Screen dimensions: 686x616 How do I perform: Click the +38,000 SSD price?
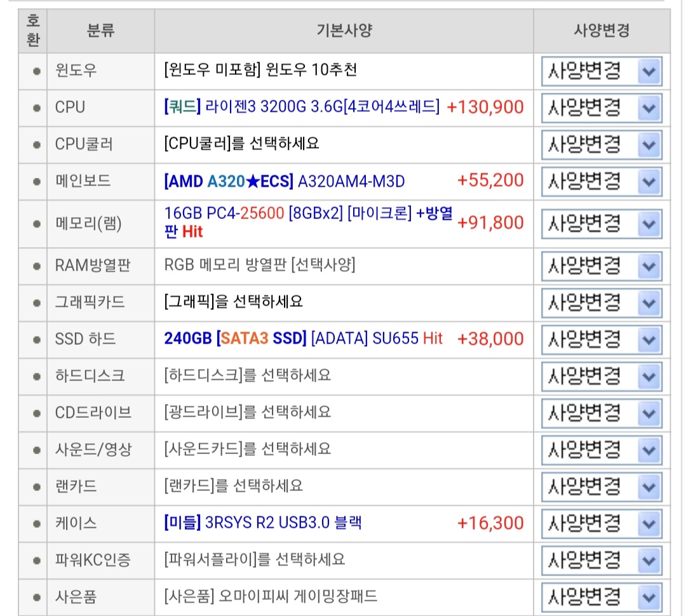[x=490, y=338]
